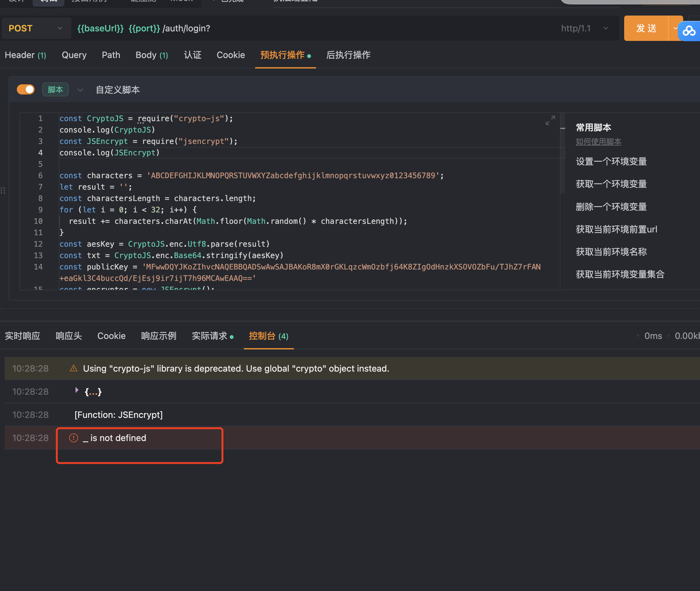Click the "_ is not defined" error message
The image size is (700, 591).
pyautogui.click(x=114, y=438)
